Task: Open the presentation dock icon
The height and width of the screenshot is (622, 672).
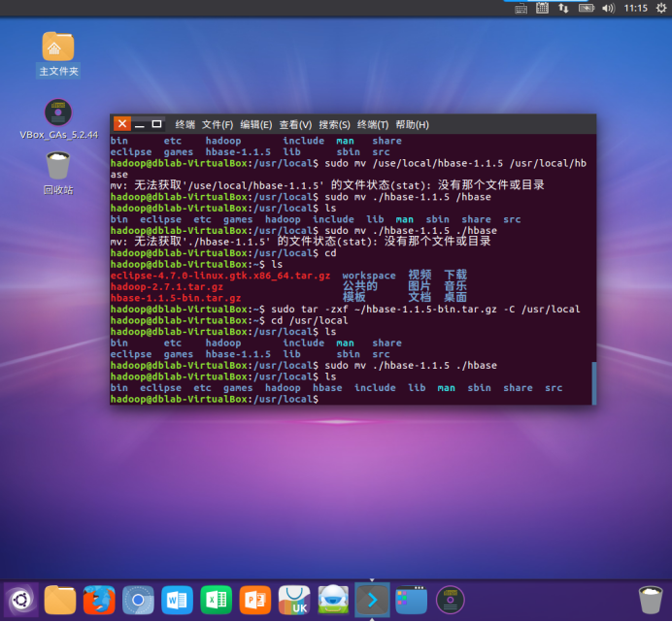Action: [255, 600]
